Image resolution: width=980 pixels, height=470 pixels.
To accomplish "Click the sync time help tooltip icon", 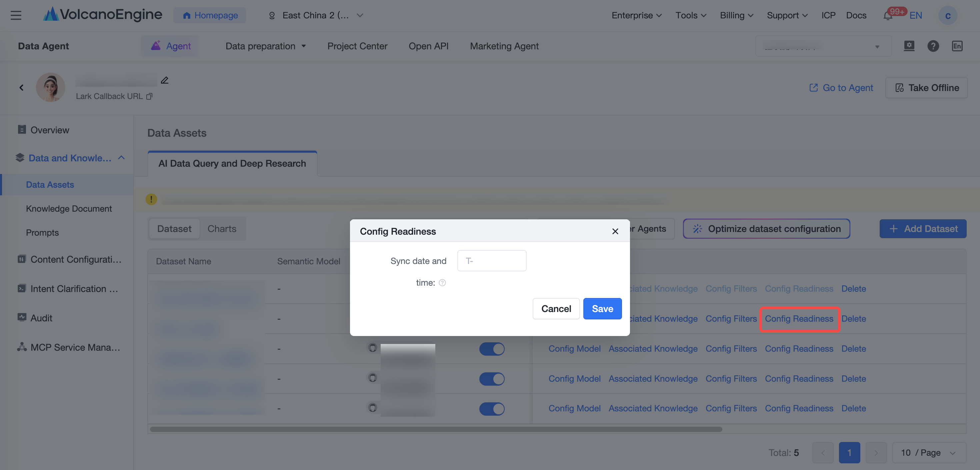I will click(442, 283).
